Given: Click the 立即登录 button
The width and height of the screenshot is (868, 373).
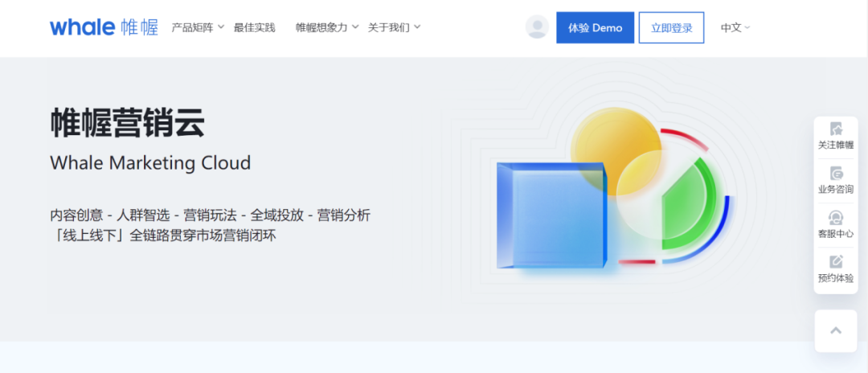Looking at the screenshot, I should pos(671,27).
